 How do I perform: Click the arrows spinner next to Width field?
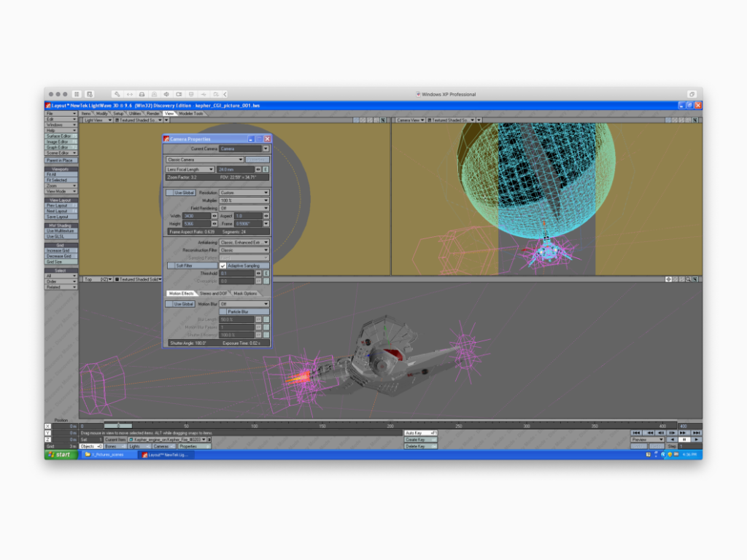(214, 216)
